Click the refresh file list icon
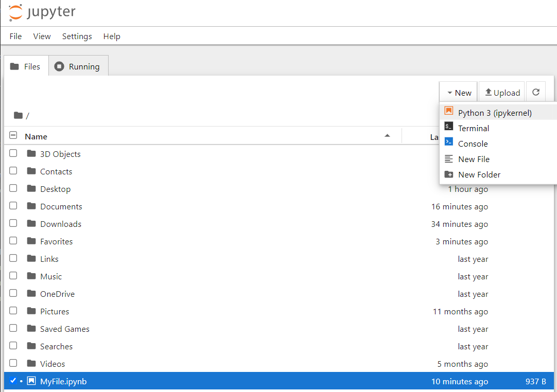The width and height of the screenshot is (557, 392). 536,92
